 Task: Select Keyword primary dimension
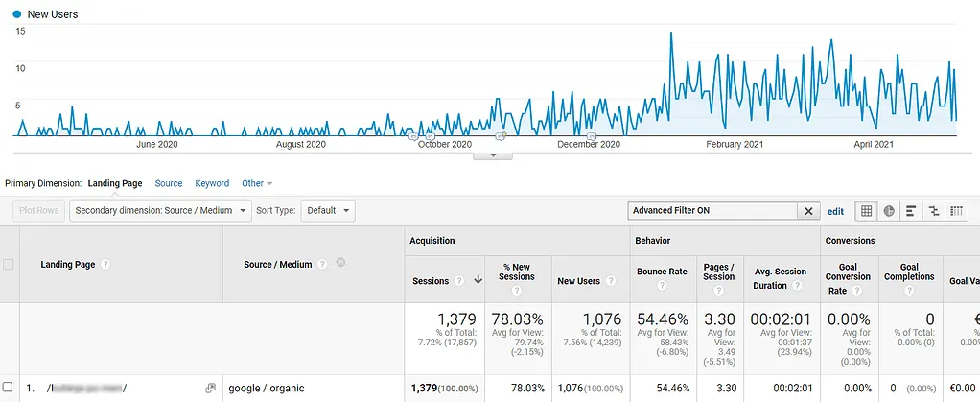click(x=212, y=183)
